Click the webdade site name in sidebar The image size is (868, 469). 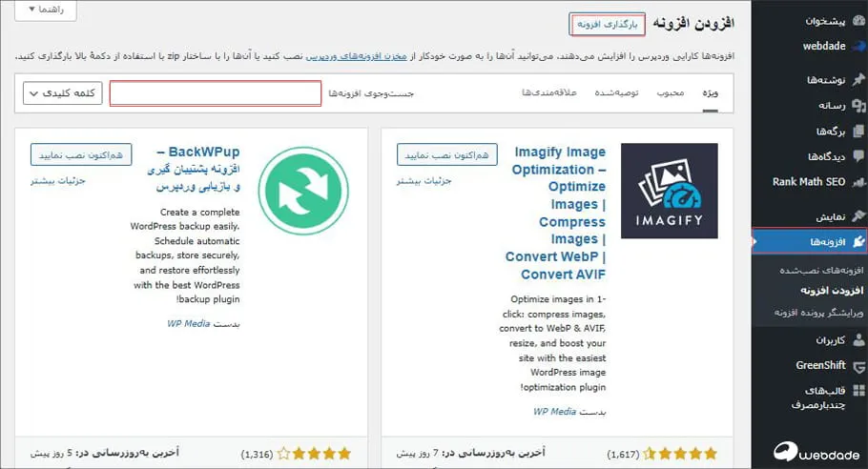point(824,47)
